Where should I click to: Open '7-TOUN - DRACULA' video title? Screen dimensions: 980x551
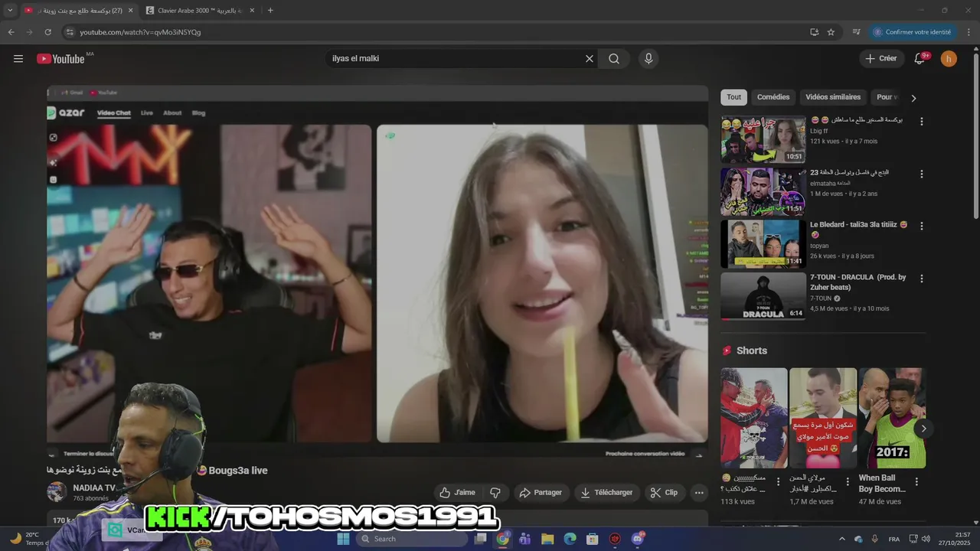pyautogui.click(x=857, y=282)
